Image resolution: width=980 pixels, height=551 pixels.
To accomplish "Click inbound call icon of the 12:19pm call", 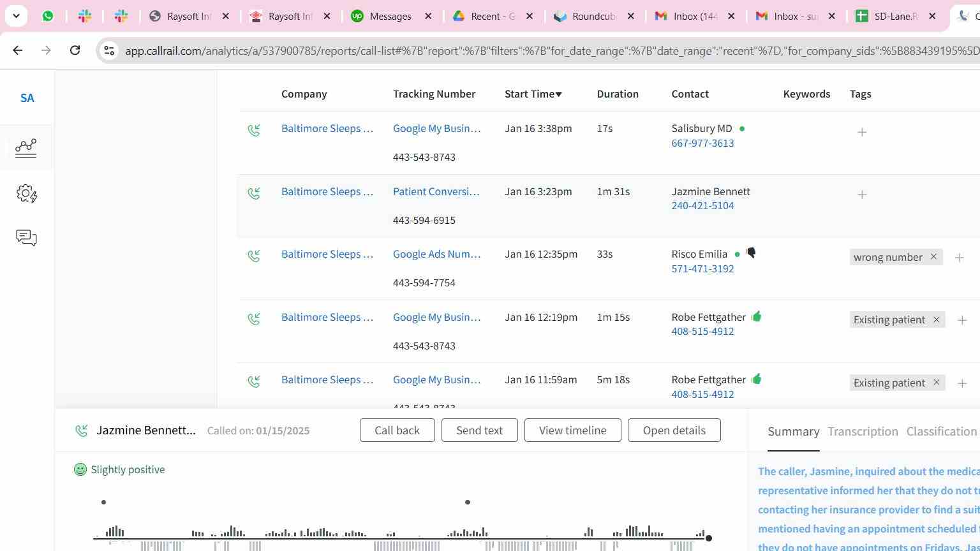I will click(x=254, y=319).
